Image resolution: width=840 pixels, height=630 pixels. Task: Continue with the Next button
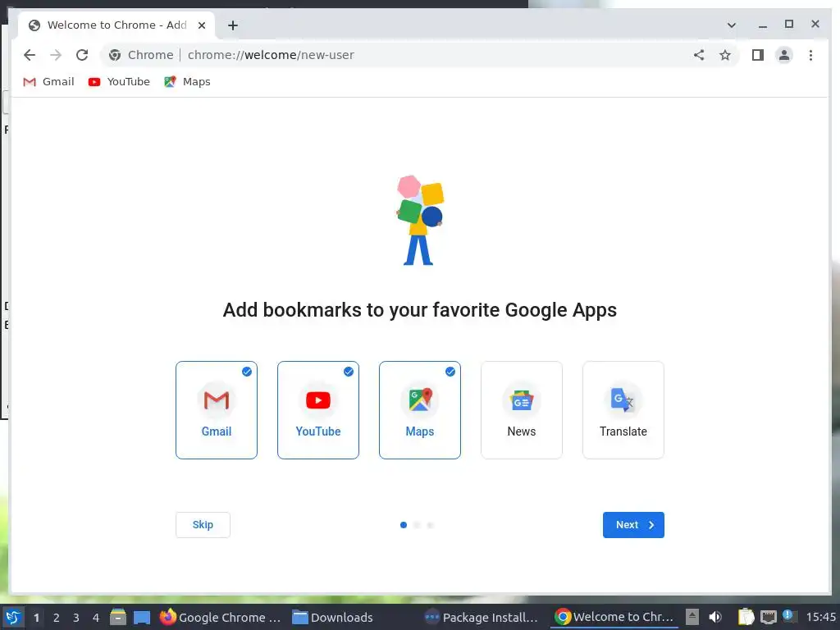(x=633, y=524)
